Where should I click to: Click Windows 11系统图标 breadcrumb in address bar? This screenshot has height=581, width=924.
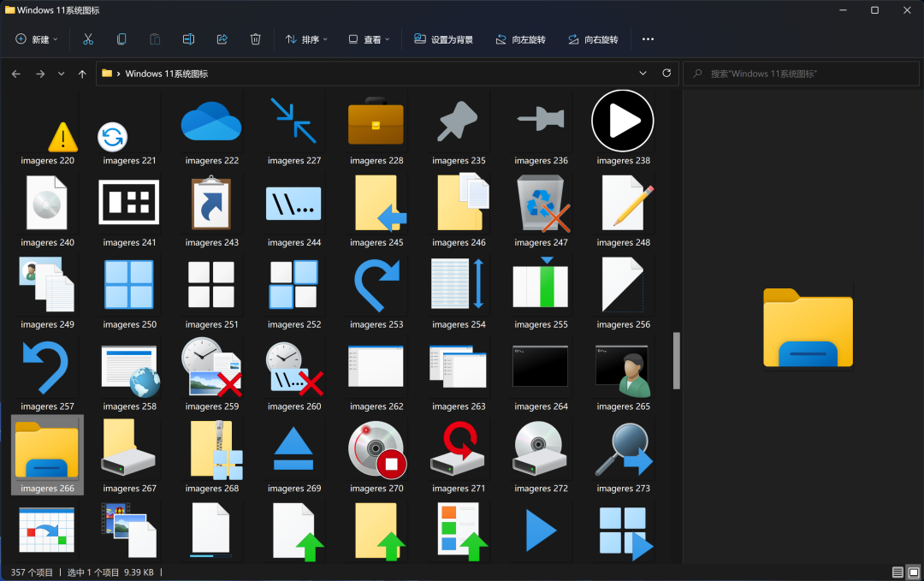coord(166,74)
